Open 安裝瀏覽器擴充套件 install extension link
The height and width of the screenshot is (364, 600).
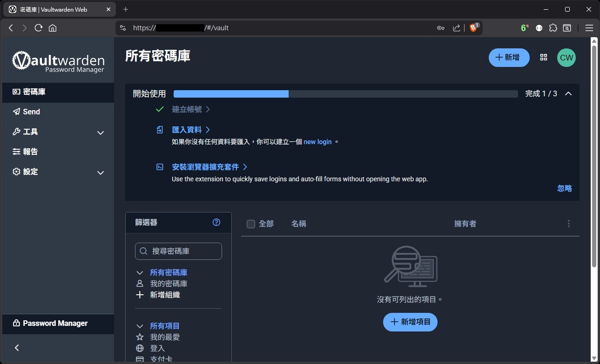coord(209,167)
